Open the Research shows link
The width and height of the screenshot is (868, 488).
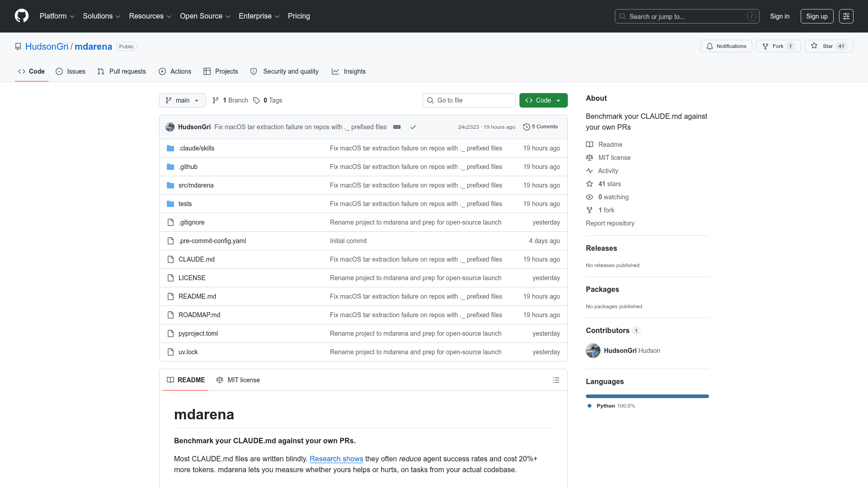(x=336, y=459)
